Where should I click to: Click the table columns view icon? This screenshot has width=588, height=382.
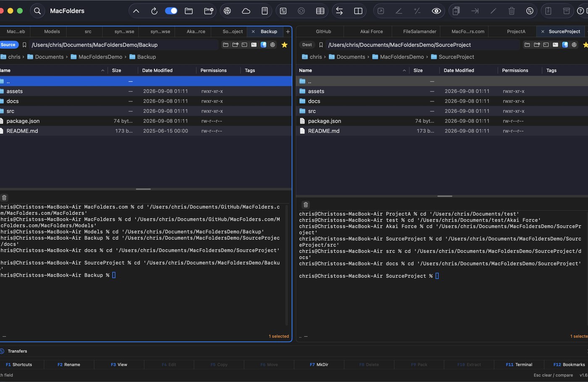(x=320, y=11)
